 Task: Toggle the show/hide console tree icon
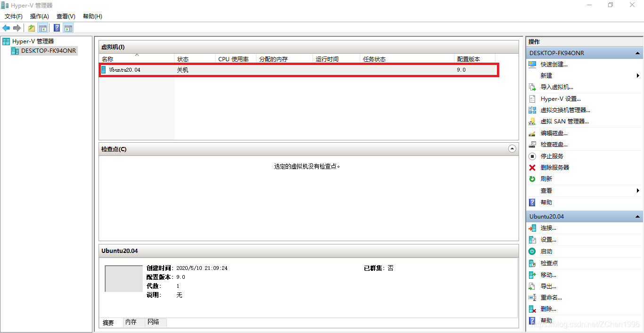click(43, 28)
